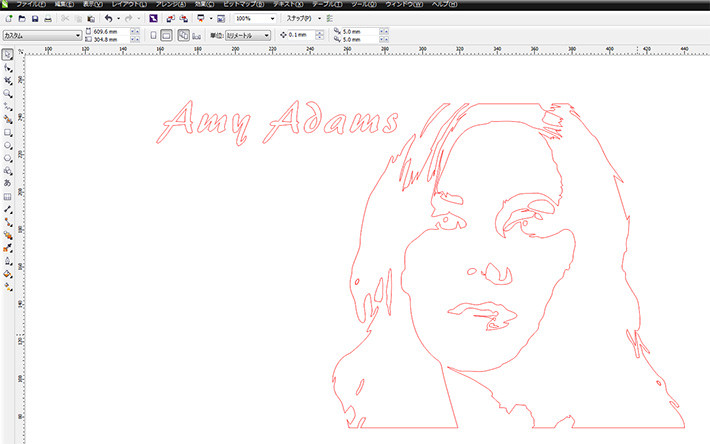Viewport: 710px width, 444px height.
Task: Click the Export icon
Action: pyautogui.click(x=183, y=19)
